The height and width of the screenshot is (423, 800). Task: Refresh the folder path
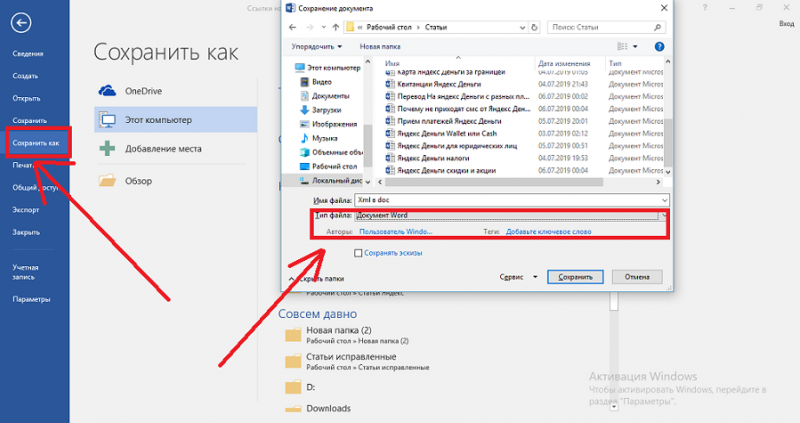click(x=534, y=28)
